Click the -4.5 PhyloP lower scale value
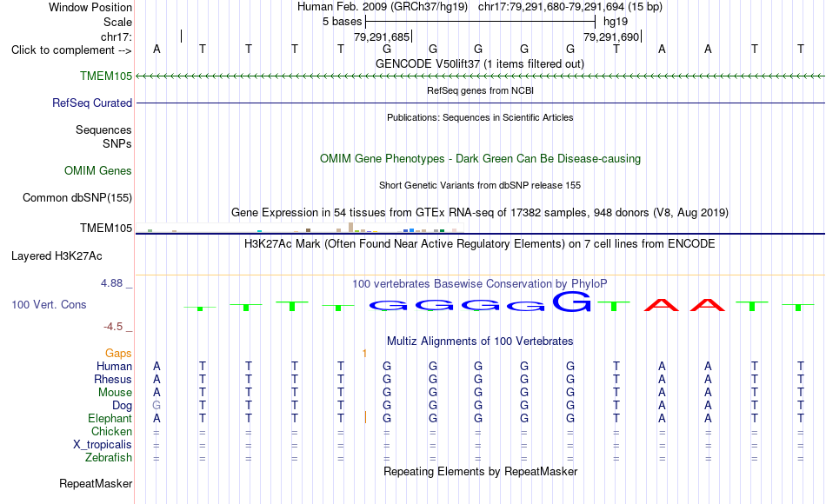 [113, 327]
